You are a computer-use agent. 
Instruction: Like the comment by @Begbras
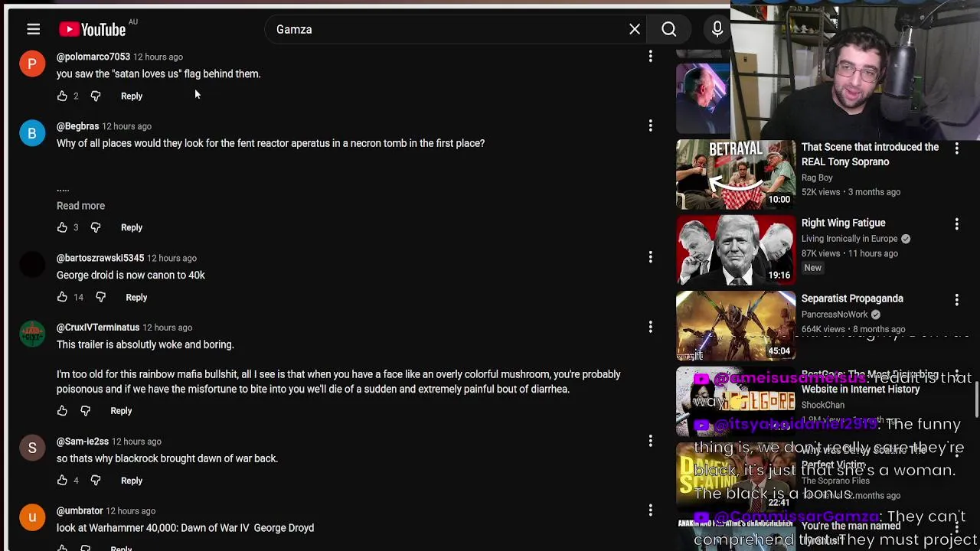(x=62, y=227)
